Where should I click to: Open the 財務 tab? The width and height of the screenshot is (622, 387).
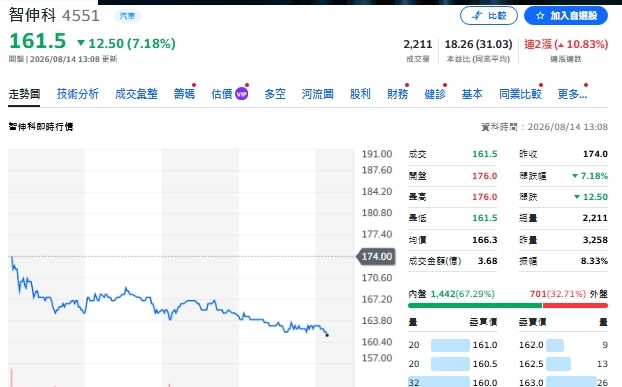pyautogui.click(x=397, y=94)
